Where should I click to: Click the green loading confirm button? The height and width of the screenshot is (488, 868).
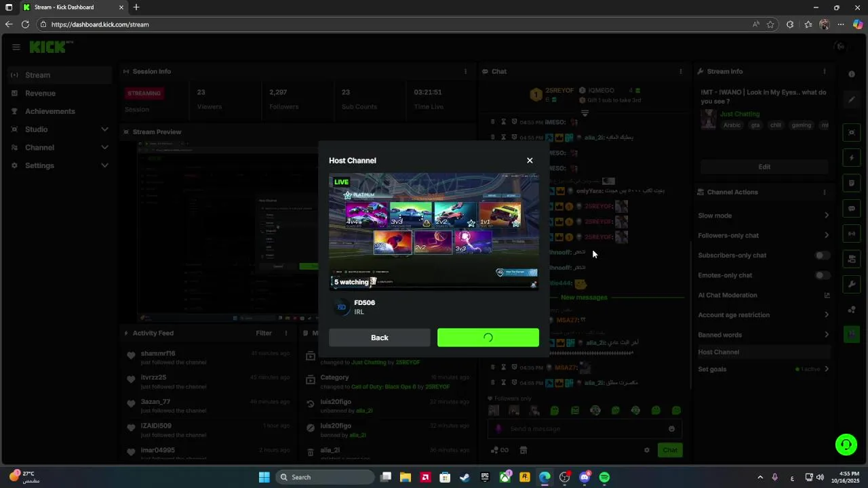488,338
